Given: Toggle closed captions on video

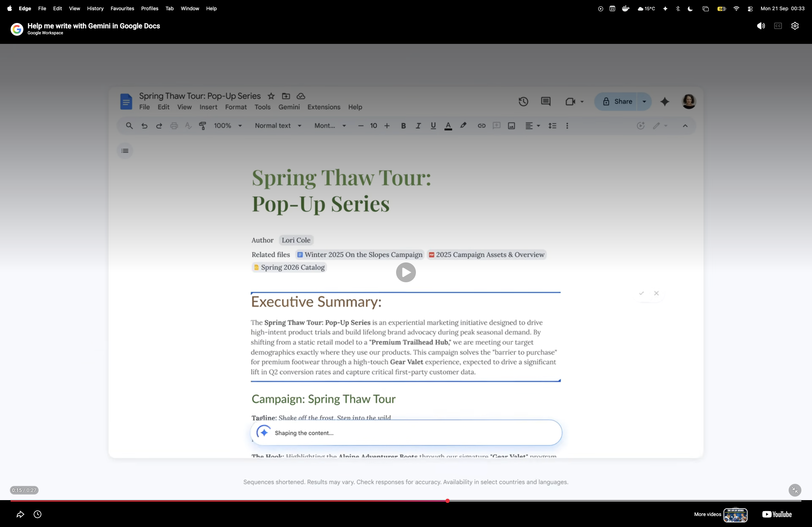Looking at the screenshot, I should 778,26.
